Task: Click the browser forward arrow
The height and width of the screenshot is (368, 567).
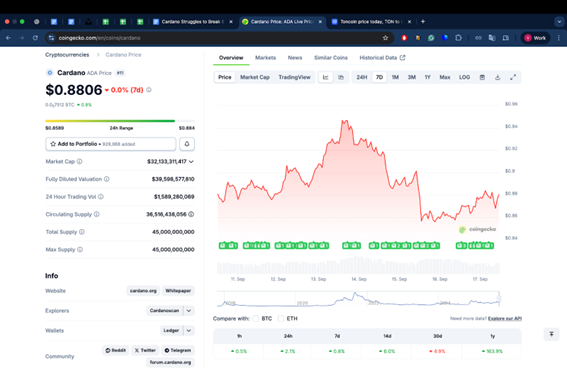Action: coord(22,38)
